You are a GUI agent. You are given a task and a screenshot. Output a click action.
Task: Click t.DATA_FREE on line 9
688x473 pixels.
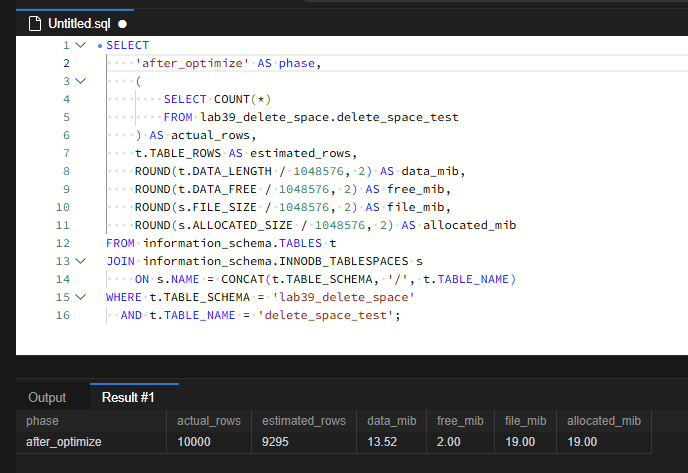click(x=218, y=189)
